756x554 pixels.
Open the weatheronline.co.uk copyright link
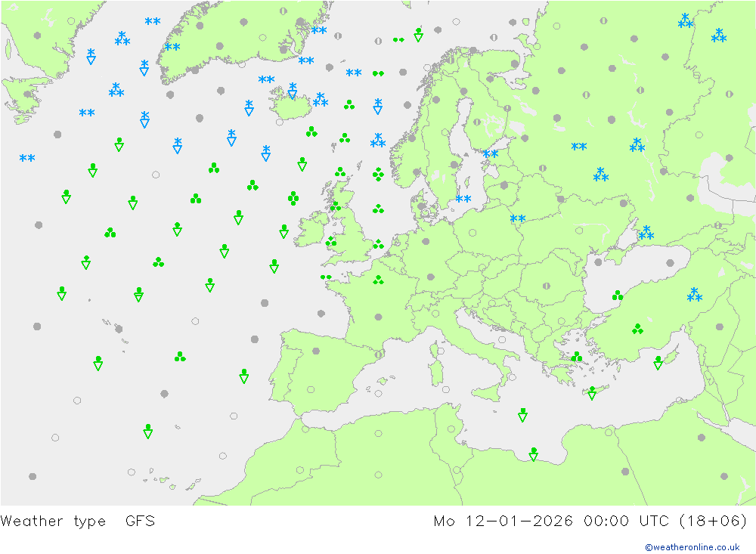(x=692, y=547)
